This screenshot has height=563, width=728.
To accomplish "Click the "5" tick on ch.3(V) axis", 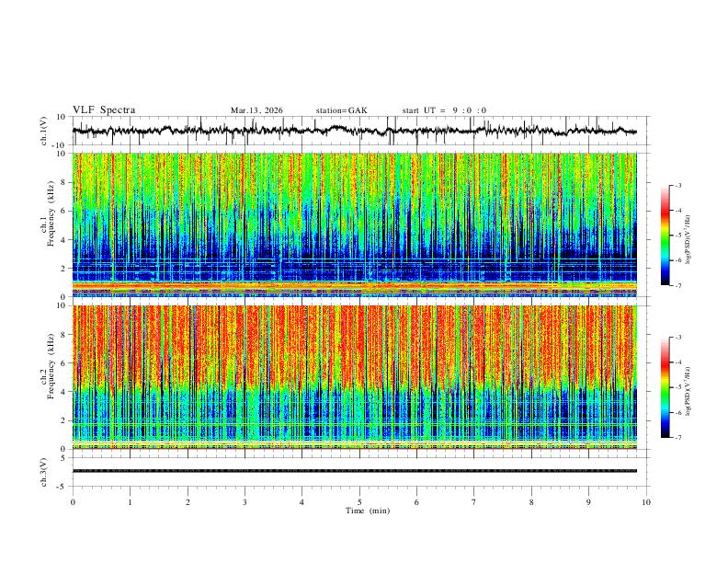I will pos(64,458).
